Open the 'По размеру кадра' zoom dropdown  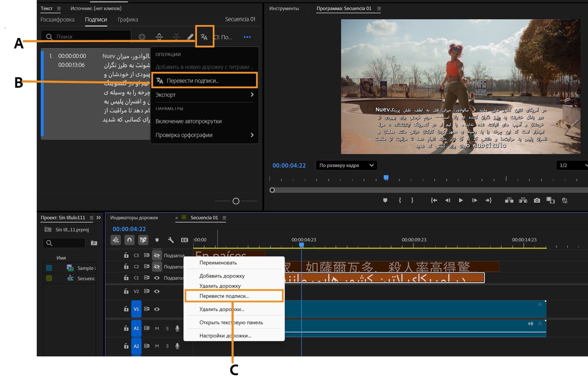346,165
